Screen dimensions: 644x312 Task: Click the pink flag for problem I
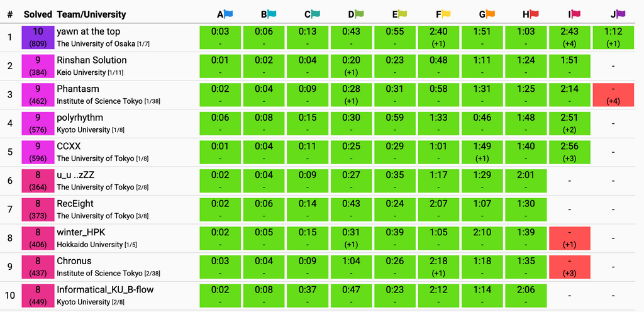click(576, 14)
